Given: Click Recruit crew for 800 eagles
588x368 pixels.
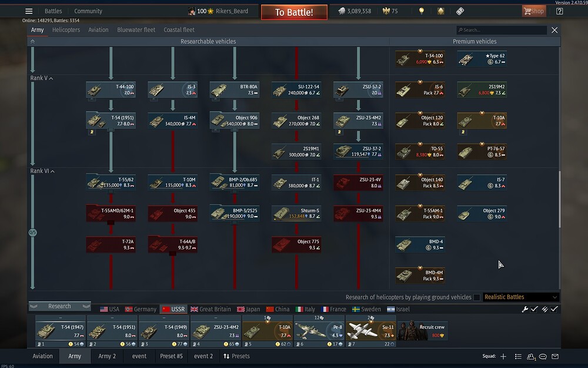Looking at the screenshot, I should click(x=423, y=330).
